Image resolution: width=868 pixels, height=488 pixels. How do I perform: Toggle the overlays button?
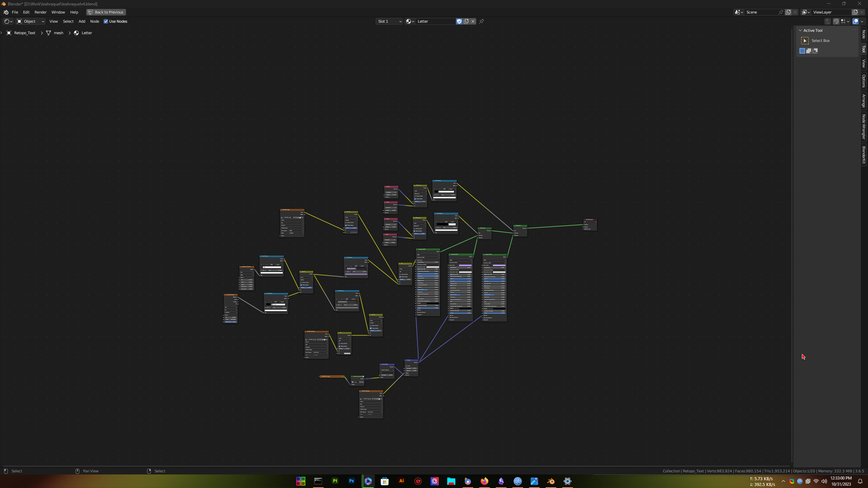[x=855, y=21]
